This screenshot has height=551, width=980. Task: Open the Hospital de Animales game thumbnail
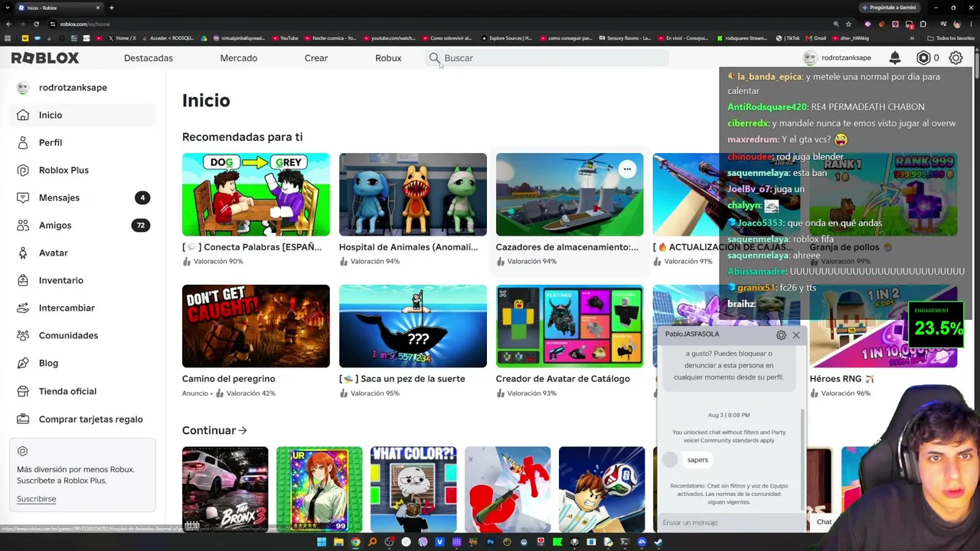413,194
